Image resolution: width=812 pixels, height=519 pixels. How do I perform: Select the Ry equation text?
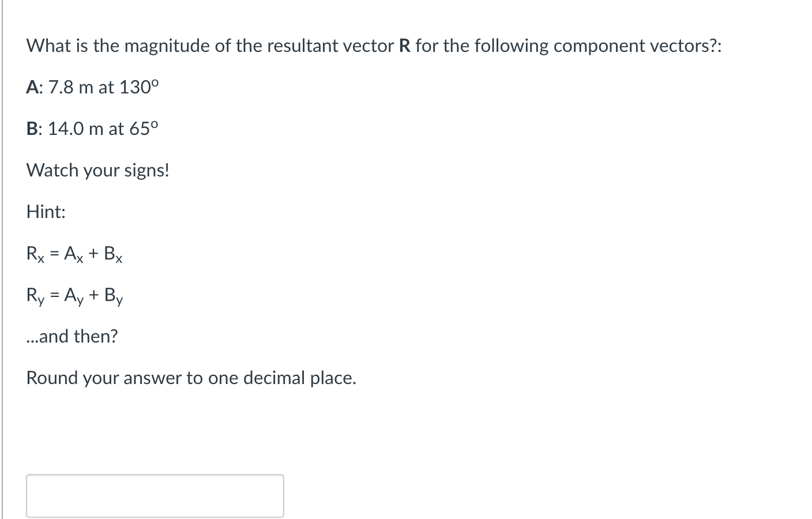[74, 295]
